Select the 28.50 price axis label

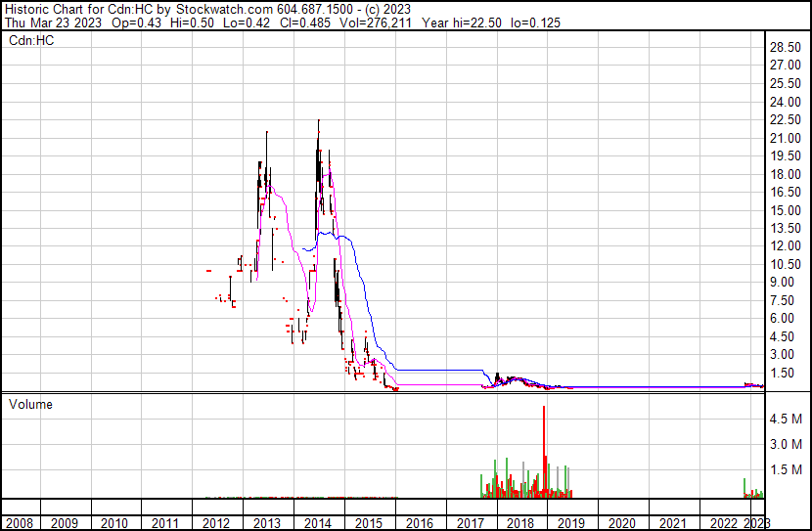pyautogui.click(x=786, y=47)
